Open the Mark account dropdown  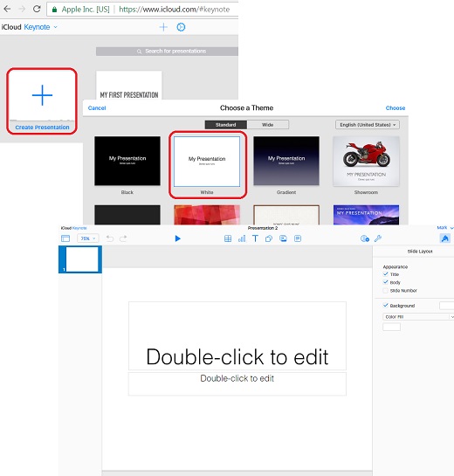(445, 228)
